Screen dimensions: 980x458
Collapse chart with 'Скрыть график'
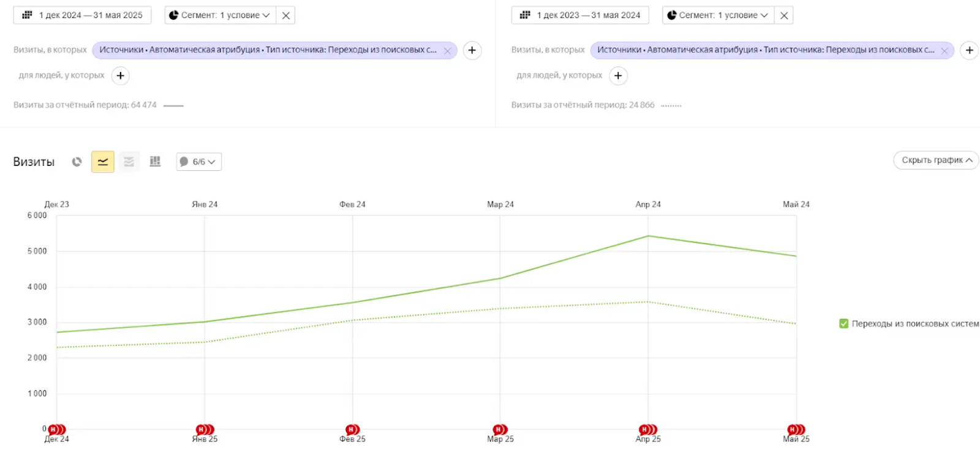[x=936, y=160]
